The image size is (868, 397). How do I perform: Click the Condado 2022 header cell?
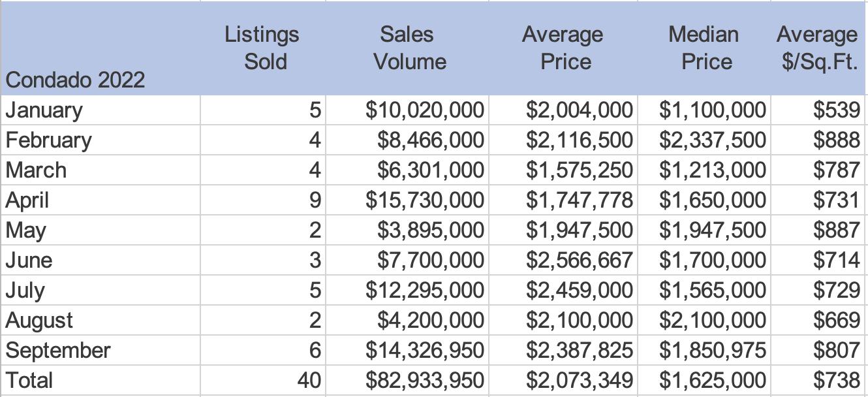click(x=75, y=80)
